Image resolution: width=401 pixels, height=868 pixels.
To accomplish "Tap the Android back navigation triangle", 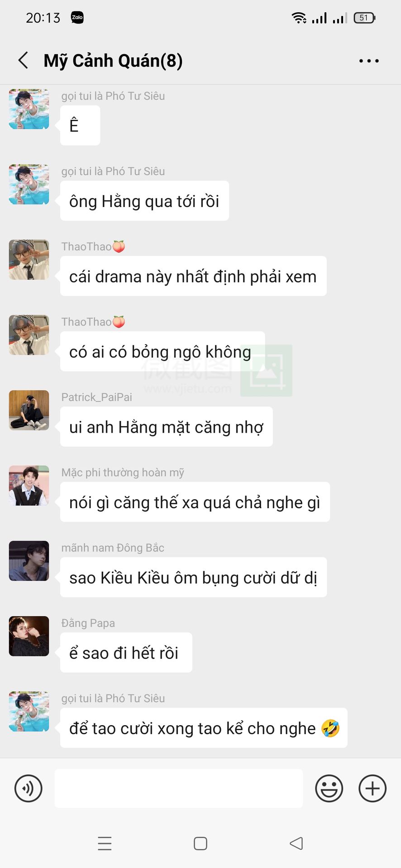I will click(296, 843).
